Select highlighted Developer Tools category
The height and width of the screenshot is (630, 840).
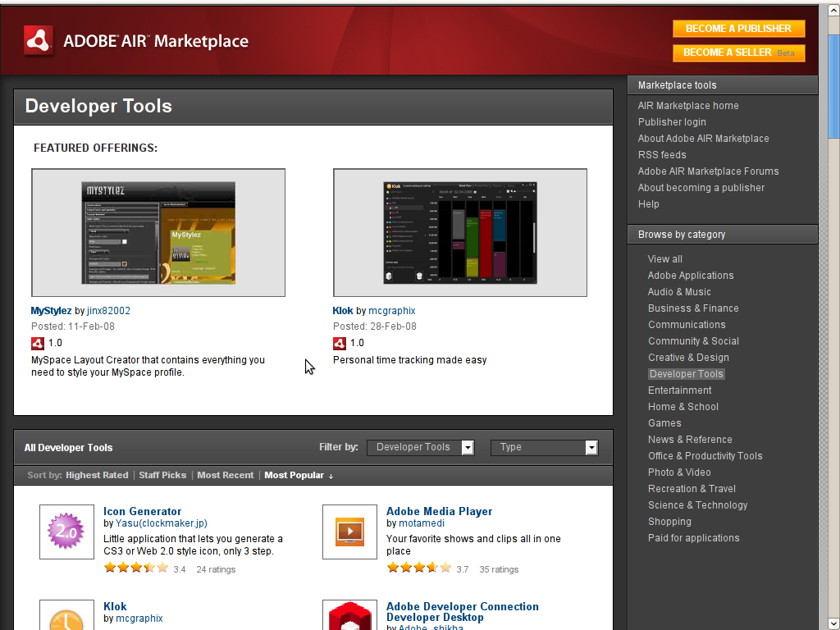687,374
